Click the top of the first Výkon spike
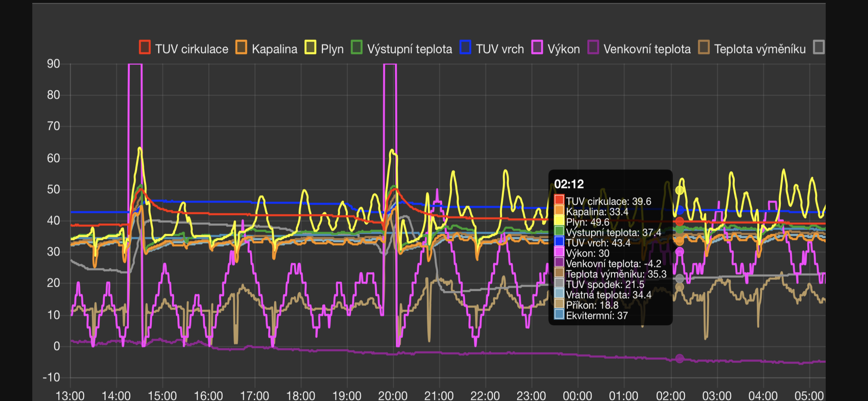868x401 pixels. (x=135, y=64)
